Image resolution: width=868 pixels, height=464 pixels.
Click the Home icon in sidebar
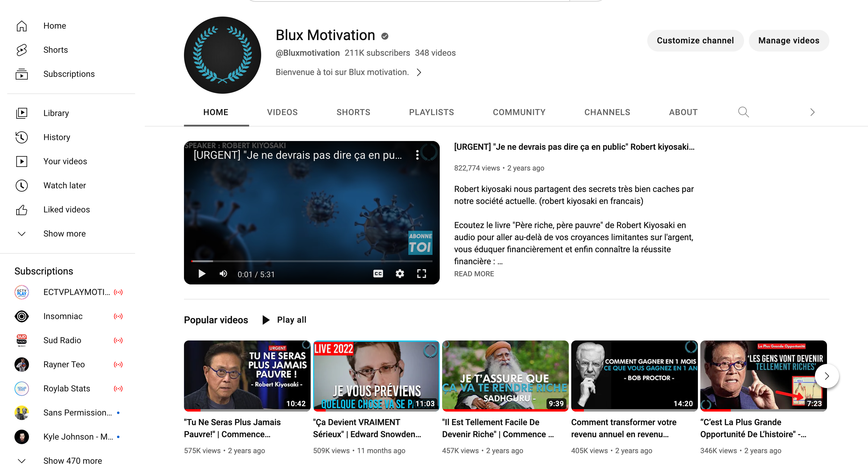pyautogui.click(x=22, y=26)
